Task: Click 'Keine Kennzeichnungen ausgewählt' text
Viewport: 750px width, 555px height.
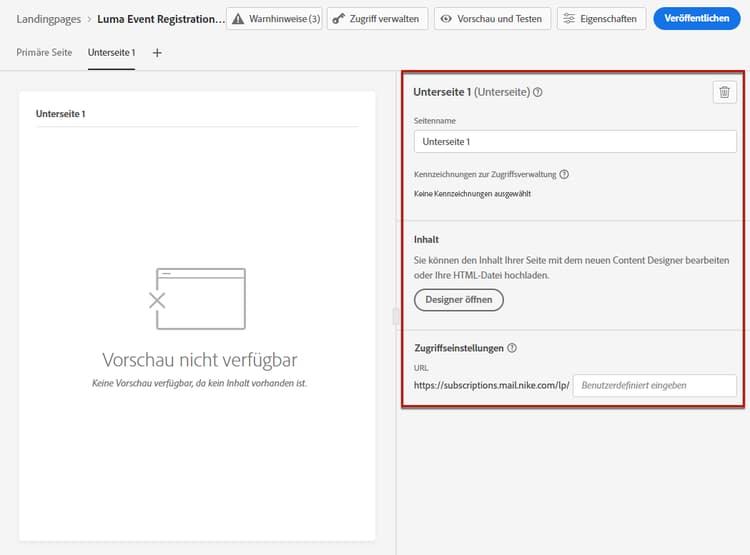Action: (x=472, y=194)
